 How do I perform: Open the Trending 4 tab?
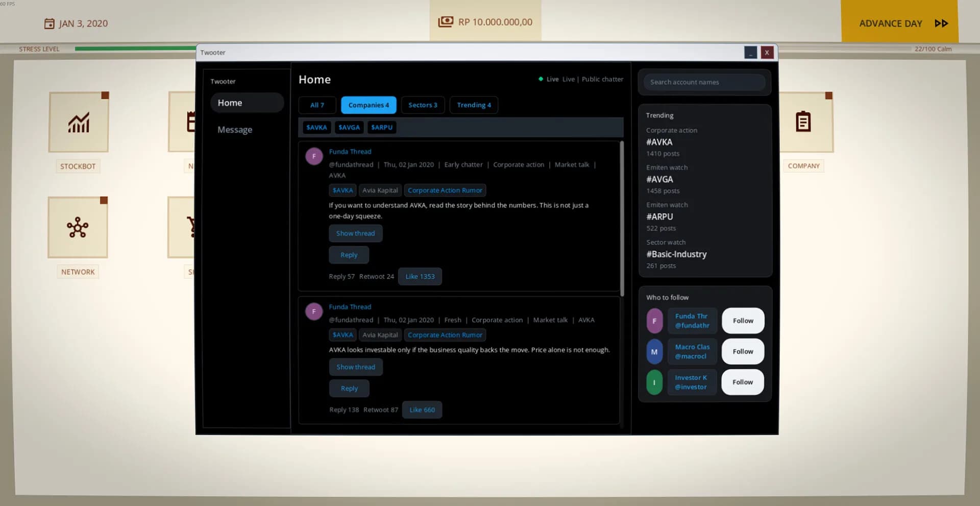click(x=474, y=105)
